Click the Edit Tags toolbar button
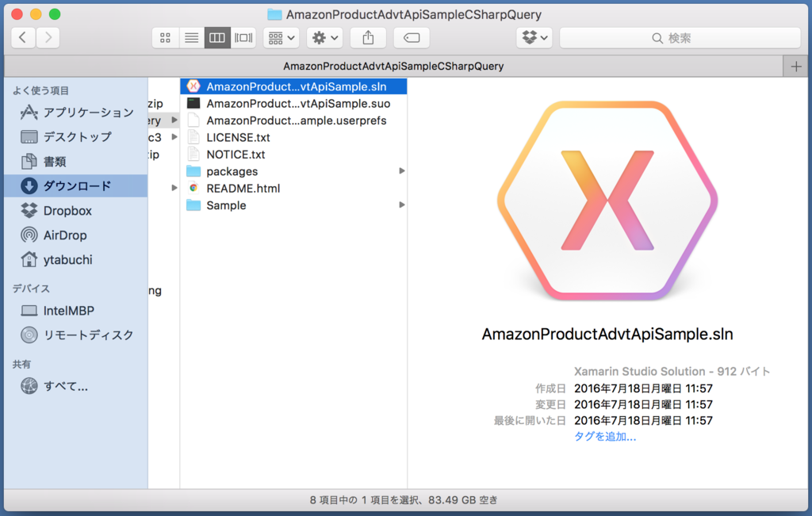 [412, 38]
